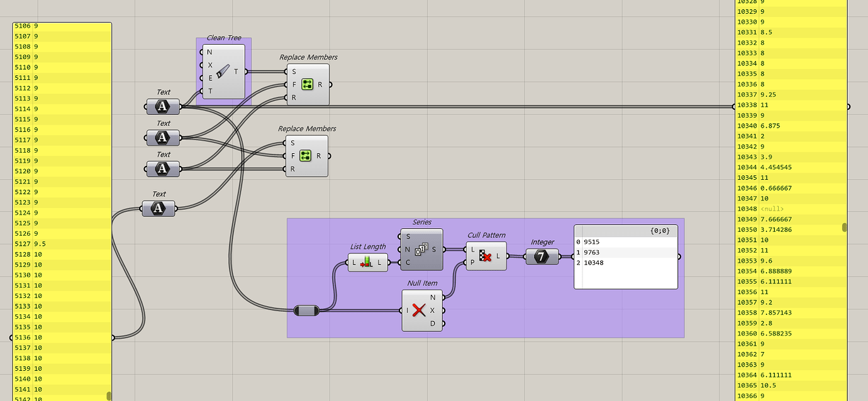Click the Clean Tree saw icon
Screen dimensions: 868x401
point(223,72)
